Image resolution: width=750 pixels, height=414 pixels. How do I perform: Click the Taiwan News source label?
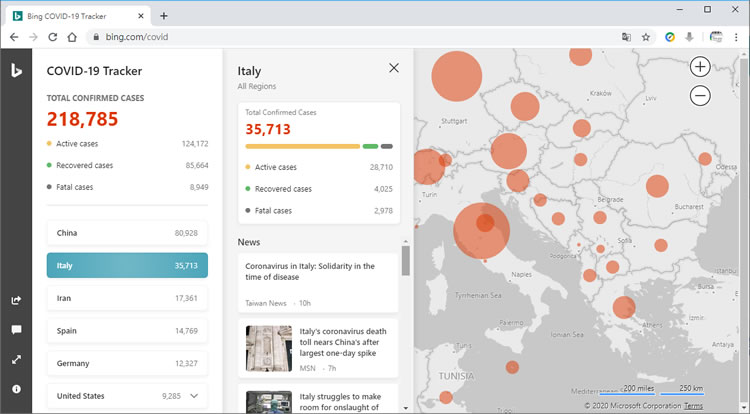click(x=266, y=303)
